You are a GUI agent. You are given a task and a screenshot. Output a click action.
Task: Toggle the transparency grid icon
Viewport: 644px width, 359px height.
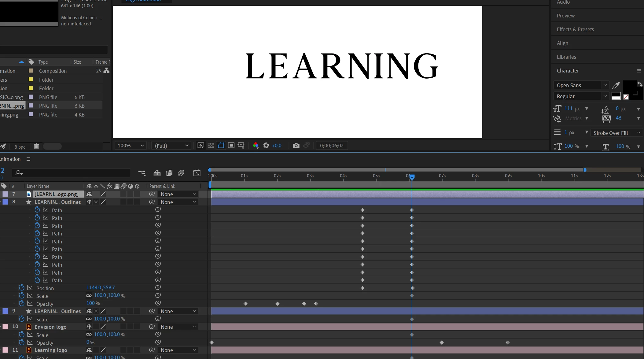coord(211,146)
